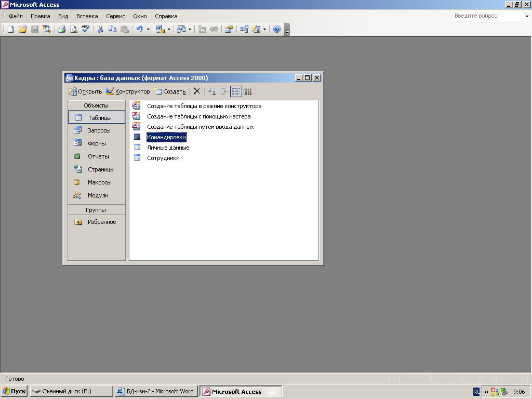Click the Print icon
Image resolution: width=532 pixels, height=399 pixels.
click(61, 29)
